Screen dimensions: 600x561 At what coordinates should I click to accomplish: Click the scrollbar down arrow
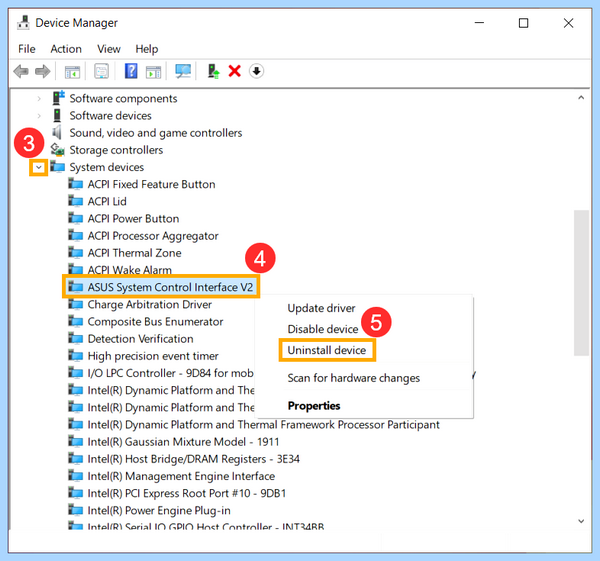[x=581, y=521]
